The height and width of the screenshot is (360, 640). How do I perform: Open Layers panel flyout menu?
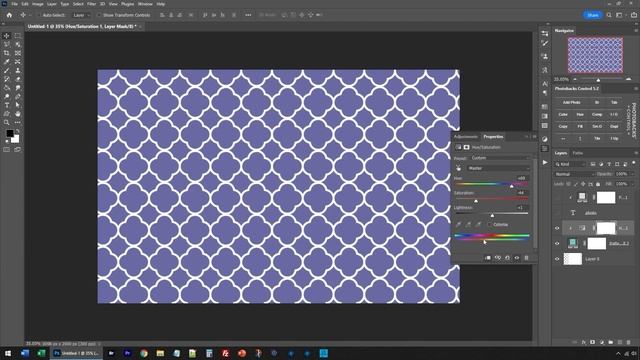636,153
